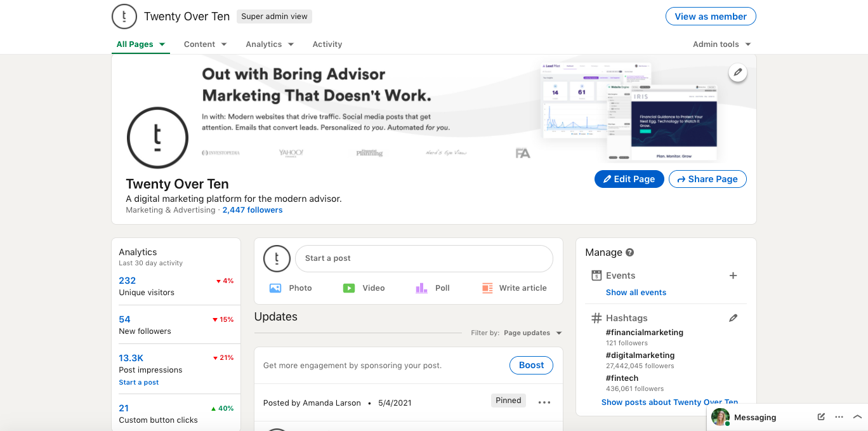Open the pinned post three-dot menu
This screenshot has width=868, height=431.
(x=544, y=402)
